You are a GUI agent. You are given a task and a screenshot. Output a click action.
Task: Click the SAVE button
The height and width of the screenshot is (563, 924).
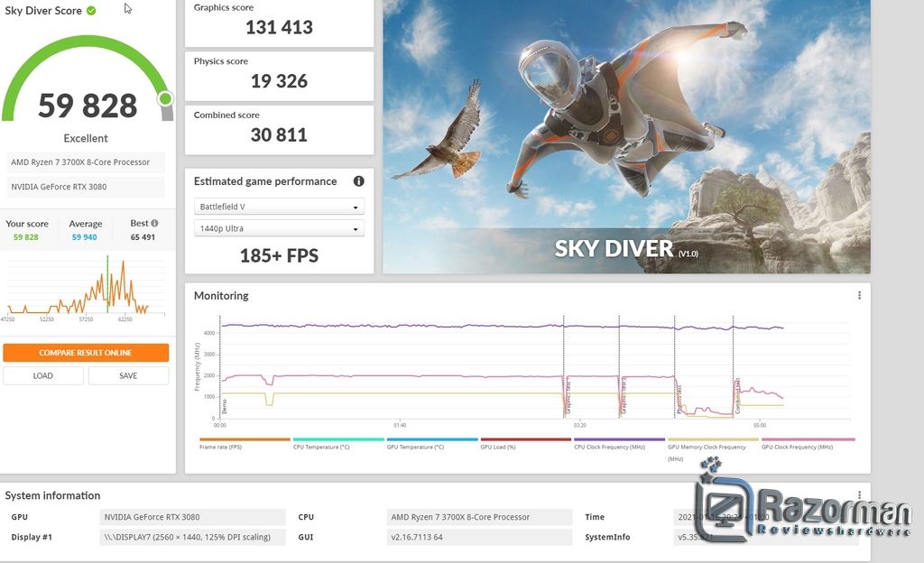click(x=128, y=375)
